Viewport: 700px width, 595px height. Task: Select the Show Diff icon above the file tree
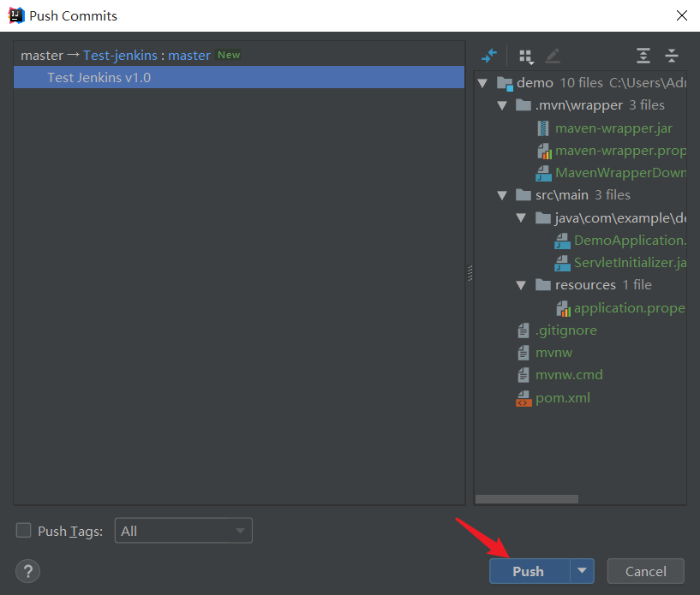490,56
